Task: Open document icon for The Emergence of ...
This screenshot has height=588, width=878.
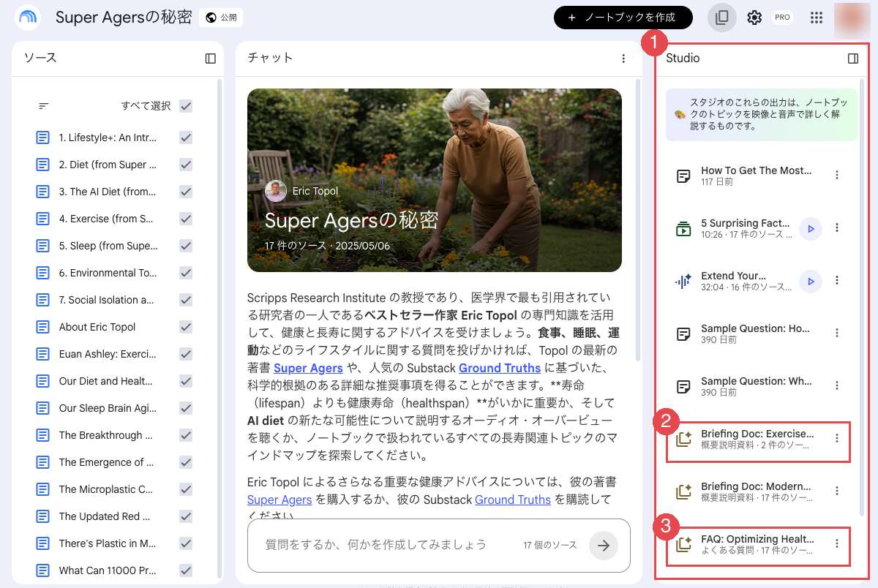Action: point(43,462)
